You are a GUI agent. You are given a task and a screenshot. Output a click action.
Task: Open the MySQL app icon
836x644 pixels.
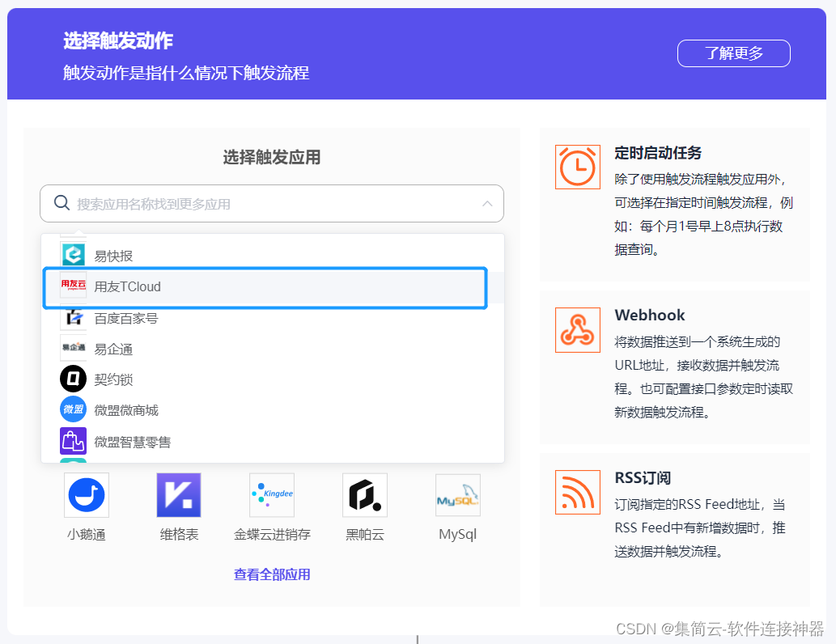[x=458, y=495]
